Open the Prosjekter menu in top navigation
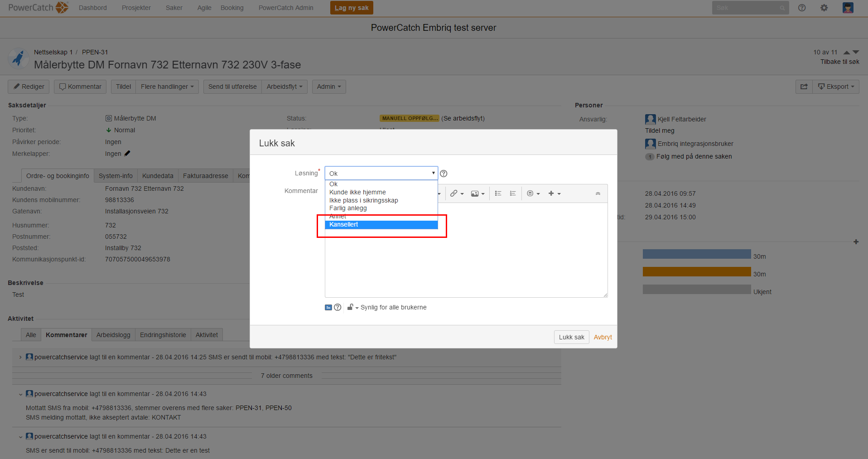The width and height of the screenshot is (868, 459). pyautogui.click(x=136, y=8)
